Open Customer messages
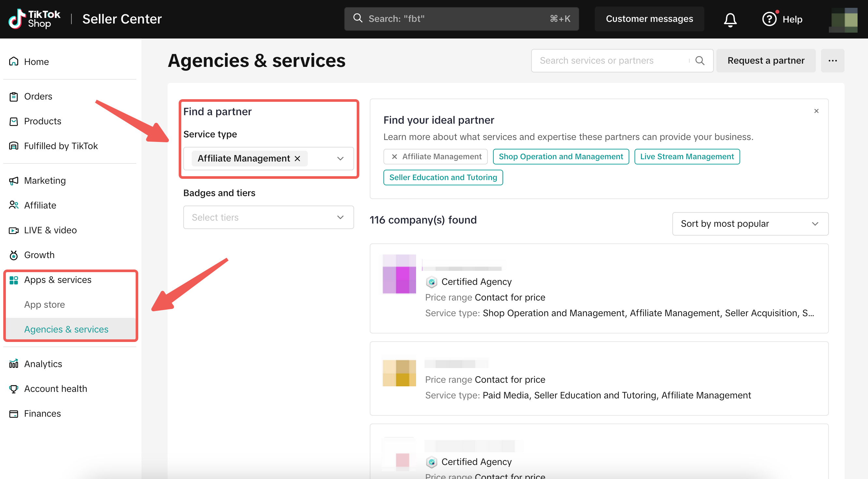 pyautogui.click(x=649, y=19)
